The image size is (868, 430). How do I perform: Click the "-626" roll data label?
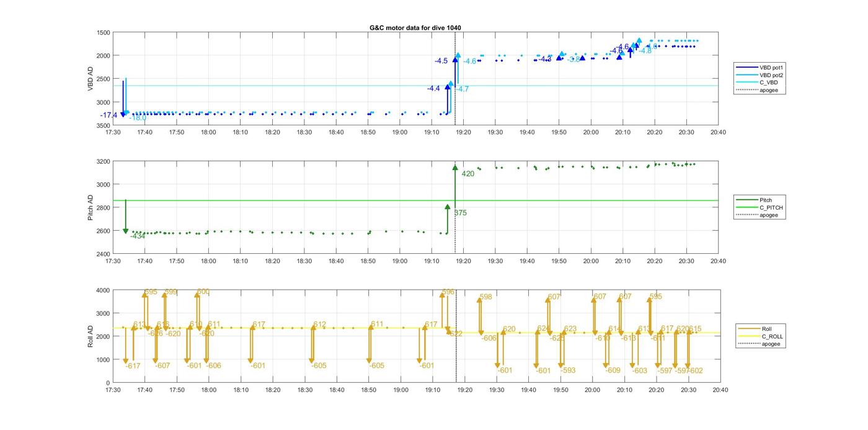point(156,334)
